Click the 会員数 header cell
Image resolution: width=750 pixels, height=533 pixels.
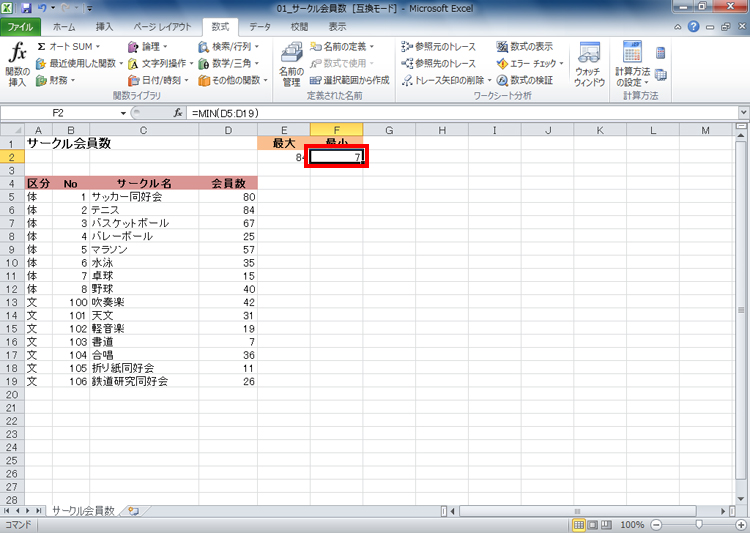(x=228, y=183)
